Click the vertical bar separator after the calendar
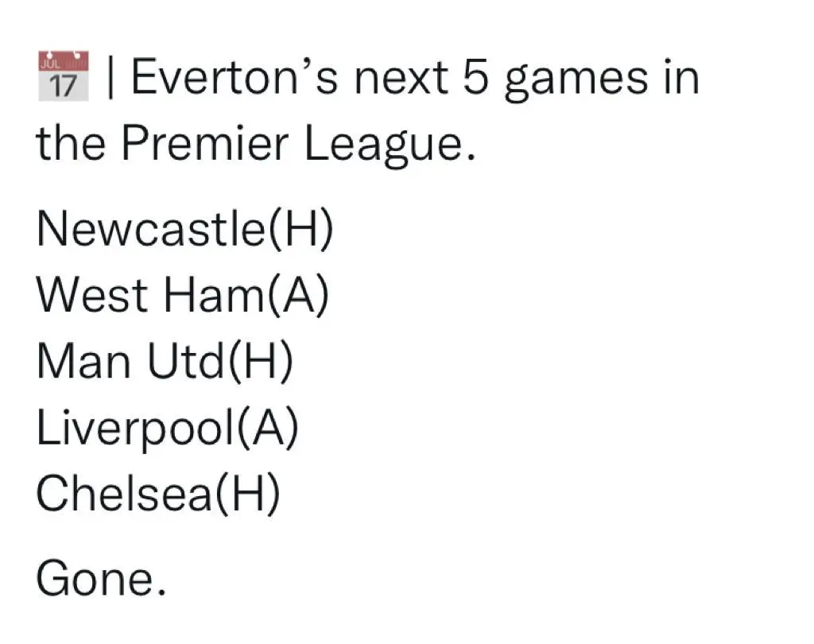The height and width of the screenshot is (644, 814). [112, 78]
